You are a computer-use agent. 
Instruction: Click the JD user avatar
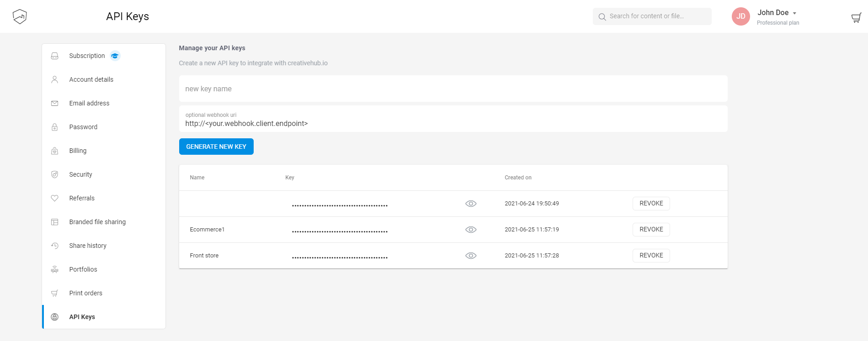point(740,16)
